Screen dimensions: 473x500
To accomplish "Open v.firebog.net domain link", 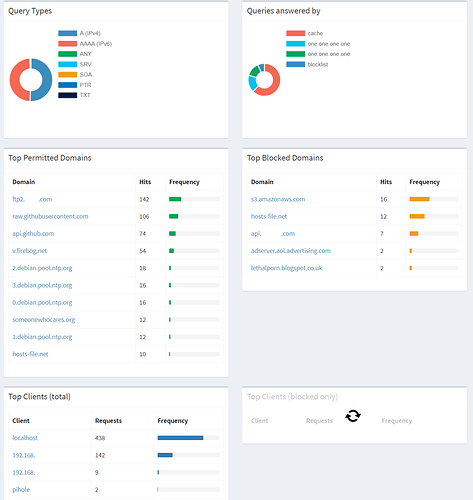I will click(30, 251).
